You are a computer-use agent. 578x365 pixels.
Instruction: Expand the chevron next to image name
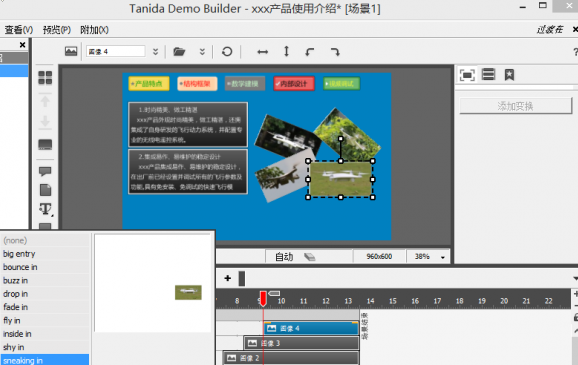[x=156, y=52]
